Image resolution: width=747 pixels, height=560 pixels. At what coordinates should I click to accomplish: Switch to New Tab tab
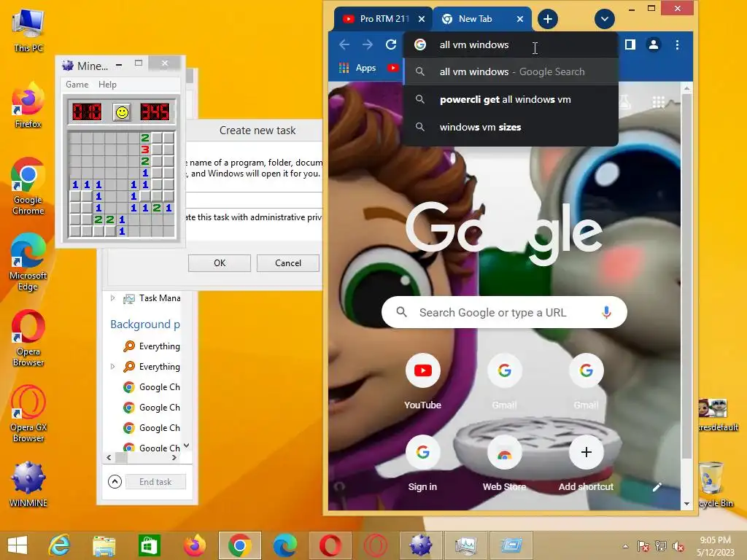coord(482,19)
